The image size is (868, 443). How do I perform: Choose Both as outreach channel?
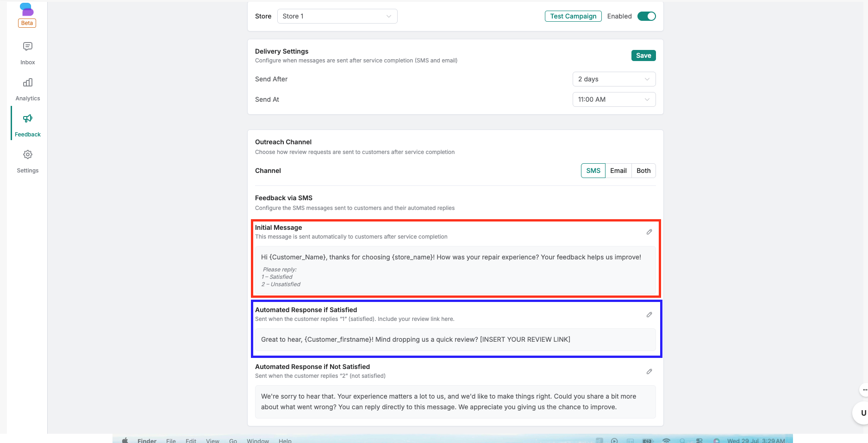tap(643, 171)
